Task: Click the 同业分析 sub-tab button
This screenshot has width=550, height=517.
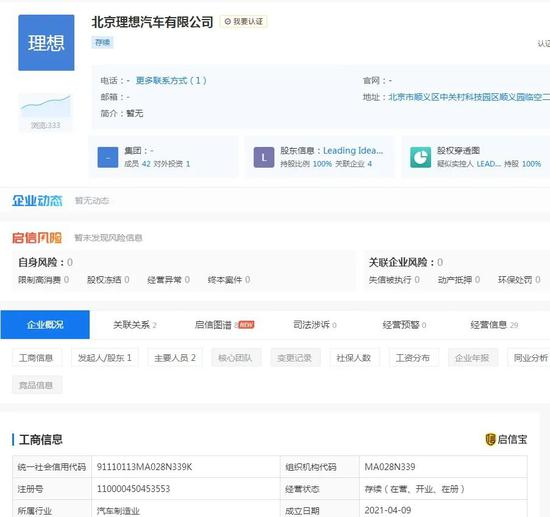Action: (x=530, y=358)
